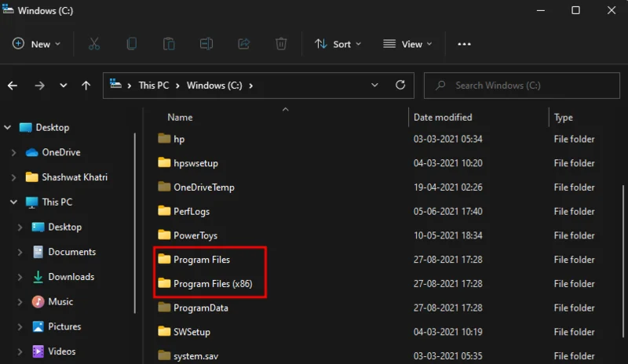Click the Search Windows (C:) field

pos(521,86)
